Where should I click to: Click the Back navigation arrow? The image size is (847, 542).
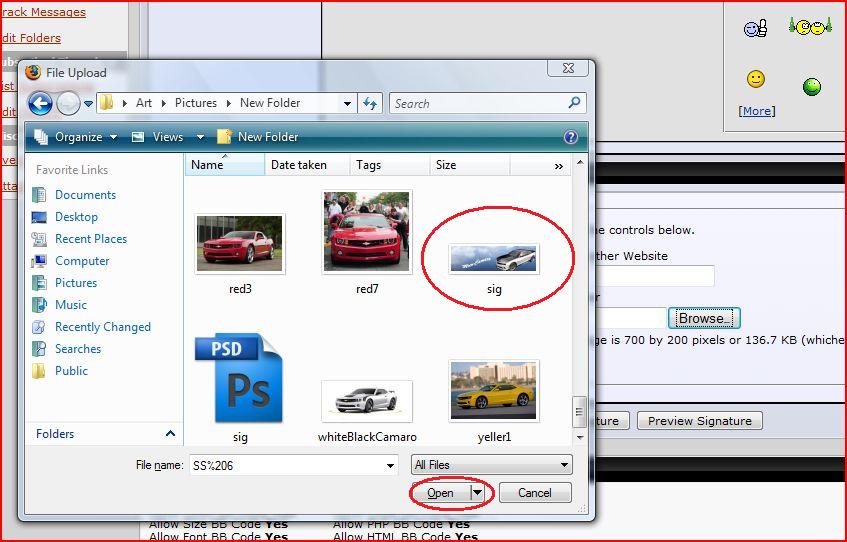pos(40,103)
